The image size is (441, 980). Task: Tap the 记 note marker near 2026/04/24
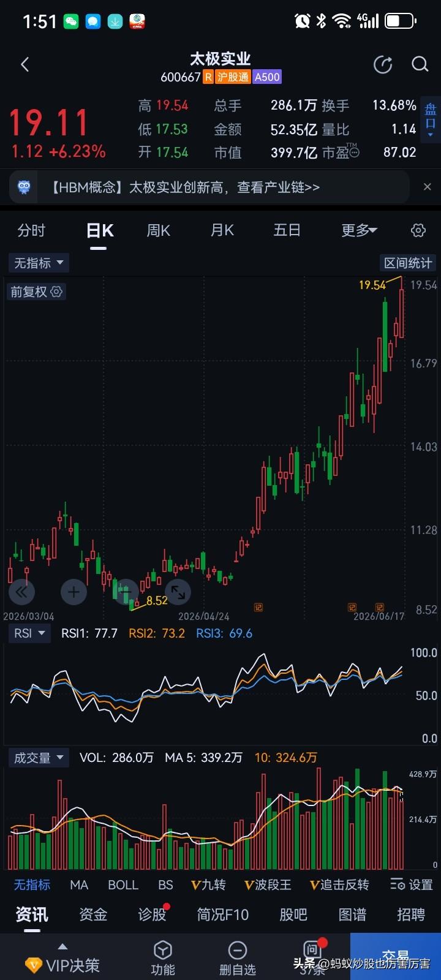[x=258, y=608]
